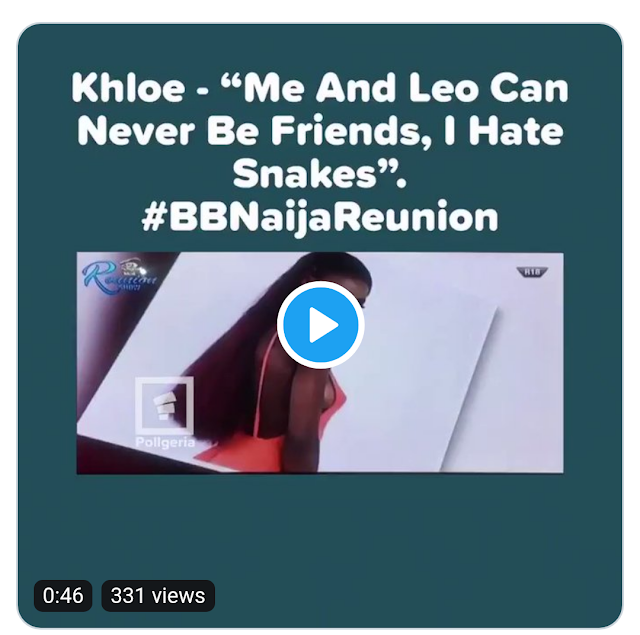Click the Pollgeria watermark text
The height and width of the screenshot is (635, 640).
[x=165, y=442]
